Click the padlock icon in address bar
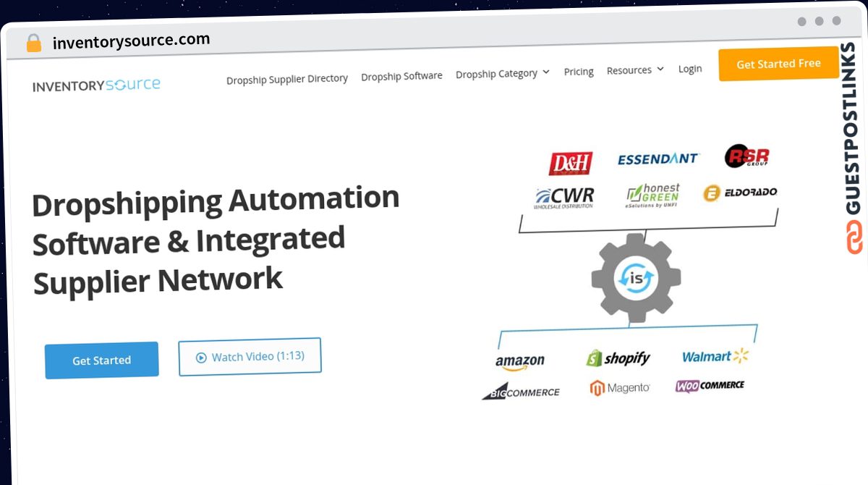Screen dimensions: 868x485 coord(33,43)
